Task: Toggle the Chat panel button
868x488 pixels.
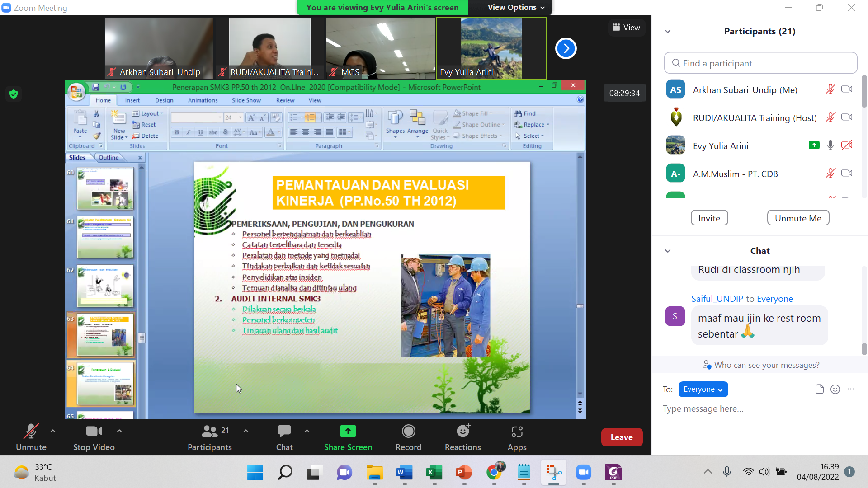Action: (284, 432)
